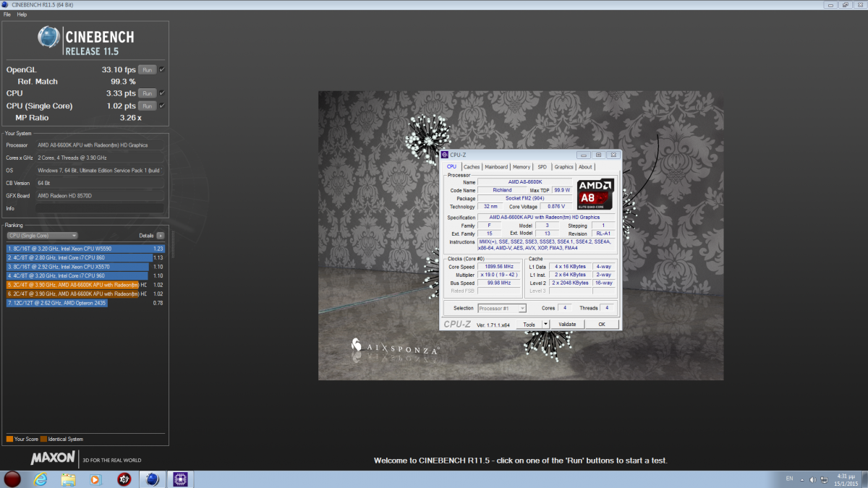Open the Help menu in Cinebench

click(22, 14)
